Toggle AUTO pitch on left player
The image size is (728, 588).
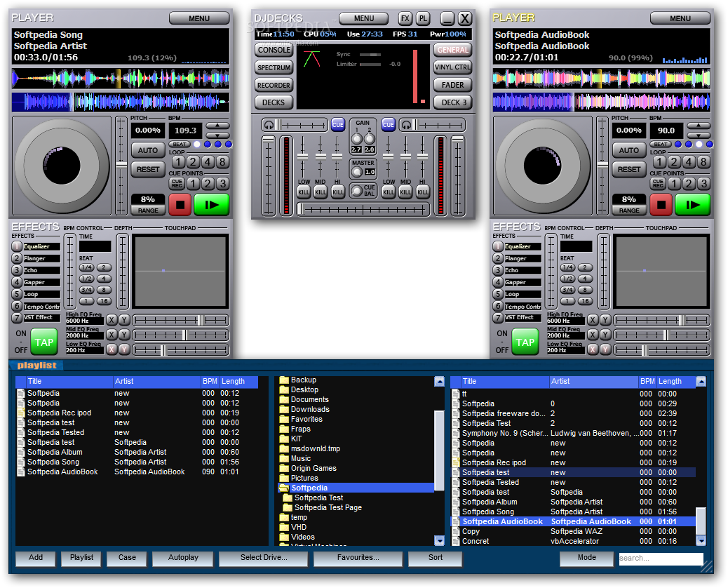point(148,150)
